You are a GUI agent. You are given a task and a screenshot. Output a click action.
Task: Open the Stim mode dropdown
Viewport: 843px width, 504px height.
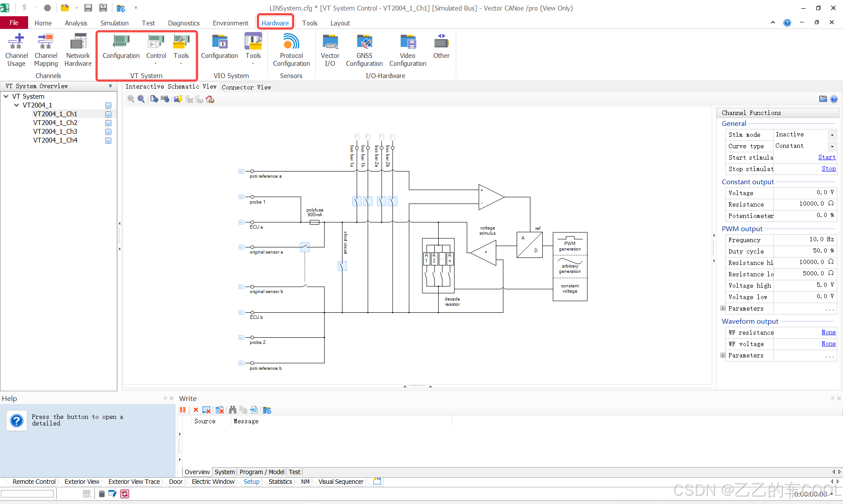click(x=832, y=135)
